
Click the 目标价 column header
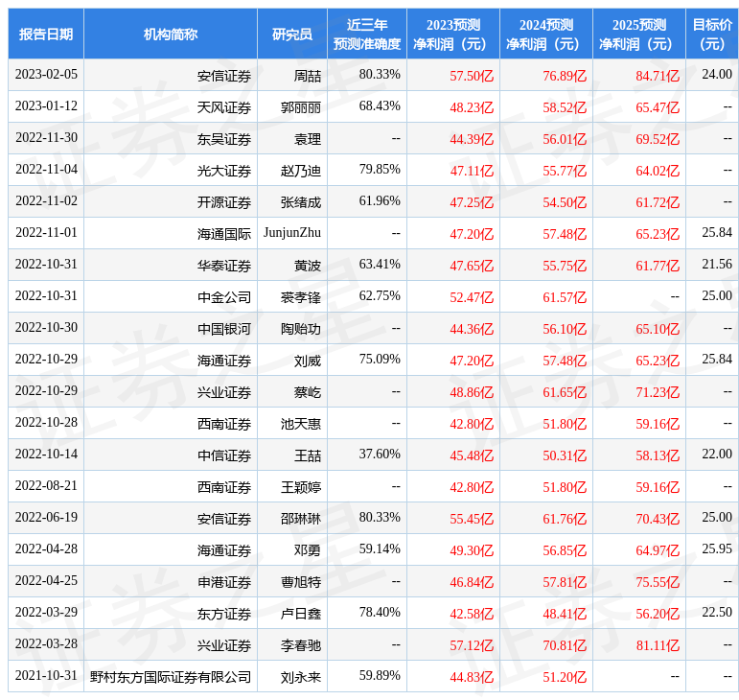tap(712, 34)
